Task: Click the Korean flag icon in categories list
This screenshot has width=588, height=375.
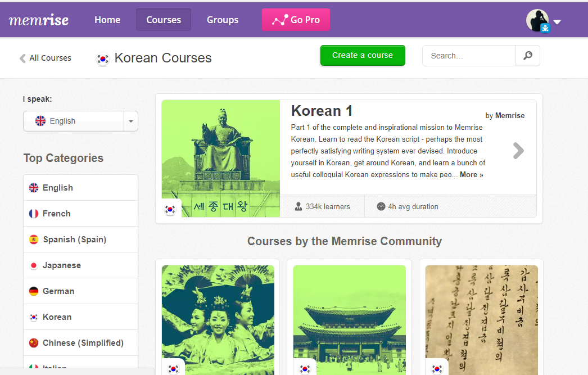Action: [34, 317]
